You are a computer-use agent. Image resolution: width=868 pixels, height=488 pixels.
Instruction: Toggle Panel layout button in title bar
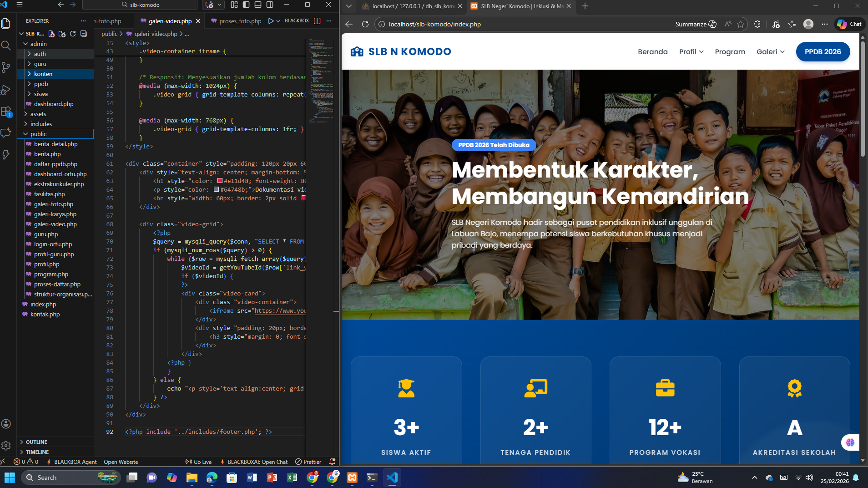pos(258,5)
